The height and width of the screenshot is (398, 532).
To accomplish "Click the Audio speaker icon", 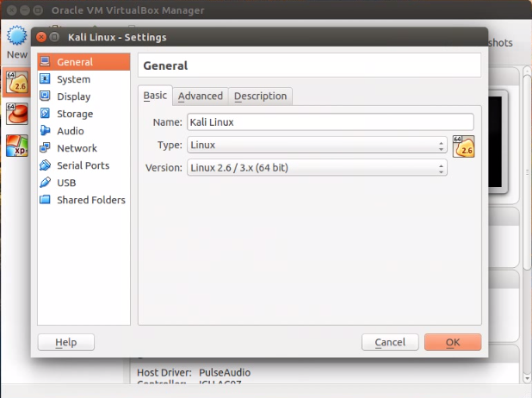I will 45,130.
